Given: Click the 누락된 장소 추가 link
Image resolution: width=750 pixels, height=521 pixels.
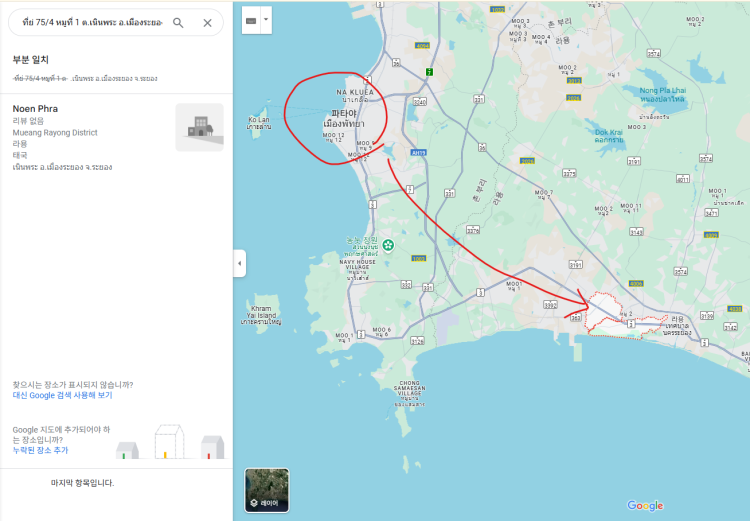Looking at the screenshot, I should [x=40, y=450].
